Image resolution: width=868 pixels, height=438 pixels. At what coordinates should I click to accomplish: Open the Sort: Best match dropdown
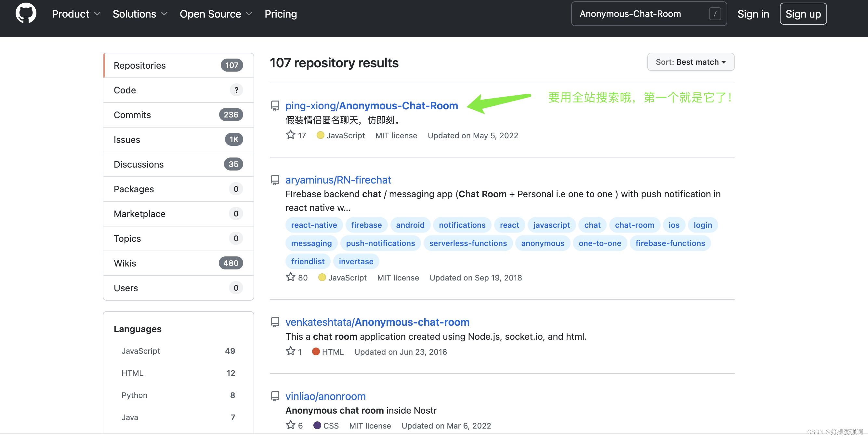point(691,62)
